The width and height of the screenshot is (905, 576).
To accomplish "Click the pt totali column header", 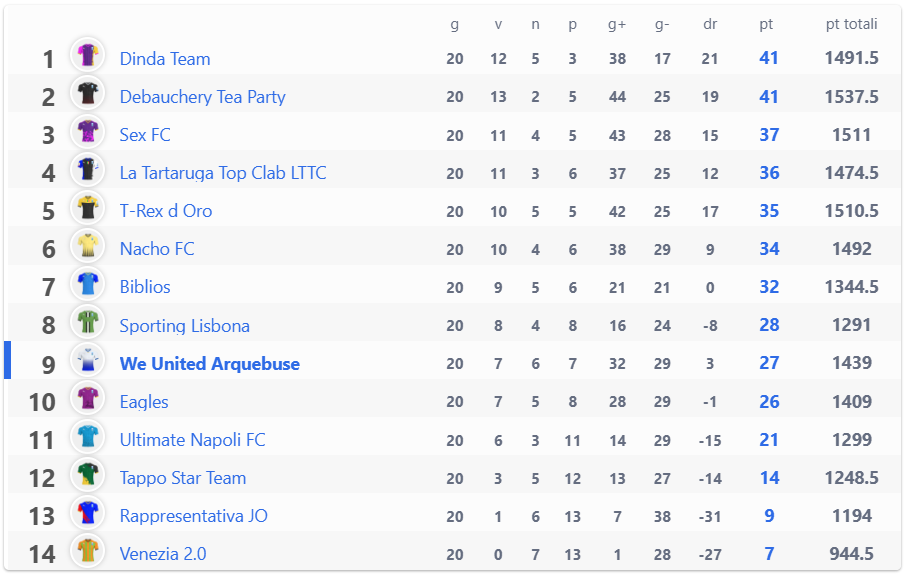I will pyautogui.click(x=851, y=24).
